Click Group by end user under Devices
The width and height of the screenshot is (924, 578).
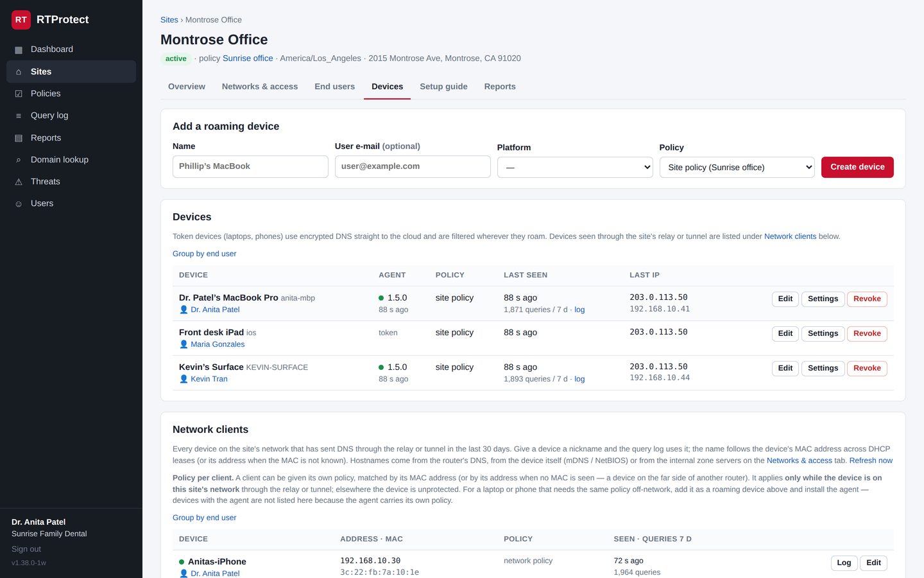point(204,254)
